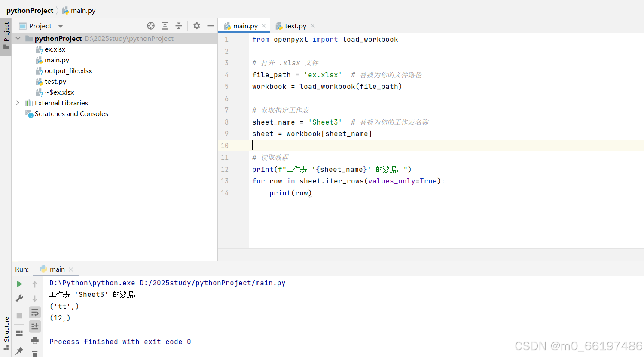The width and height of the screenshot is (644, 357).
Task: Pin the Run tool window tab
Action: (x=19, y=351)
